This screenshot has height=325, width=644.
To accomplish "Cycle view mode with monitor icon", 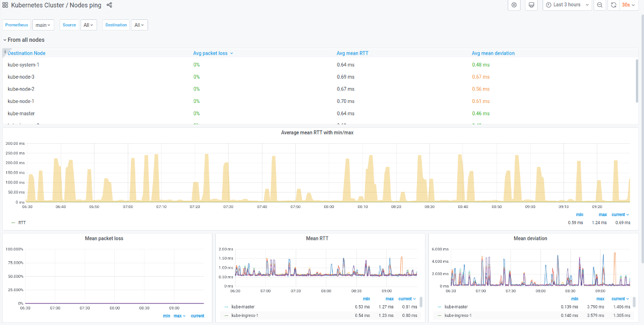I will point(531,5).
